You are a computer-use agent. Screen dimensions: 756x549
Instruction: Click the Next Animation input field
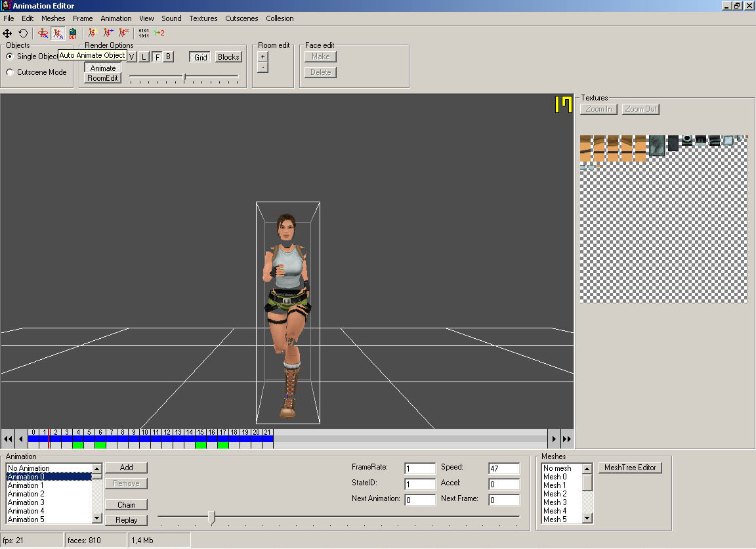click(x=420, y=500)
